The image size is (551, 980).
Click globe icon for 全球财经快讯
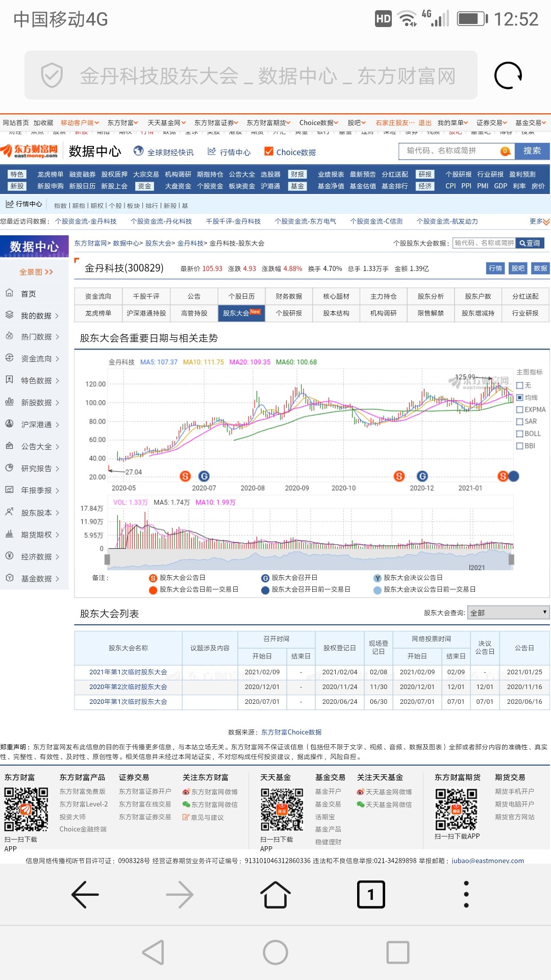click(138, 151)
